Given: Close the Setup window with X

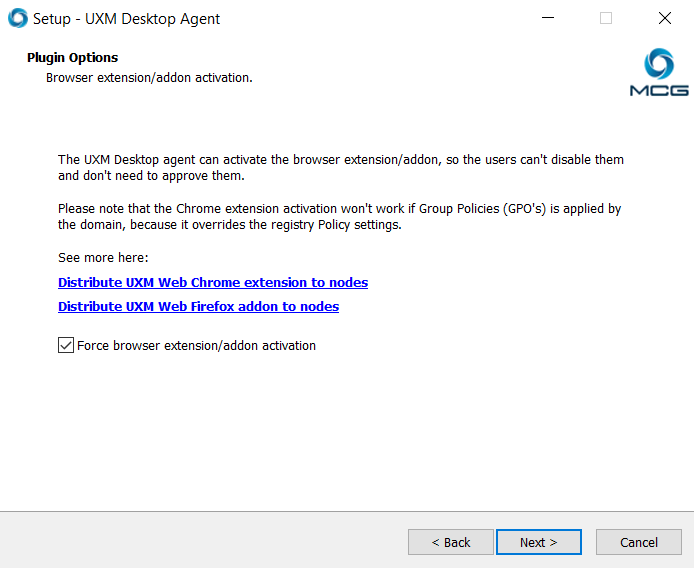Looking at the screenshot, I should [664, 18].
